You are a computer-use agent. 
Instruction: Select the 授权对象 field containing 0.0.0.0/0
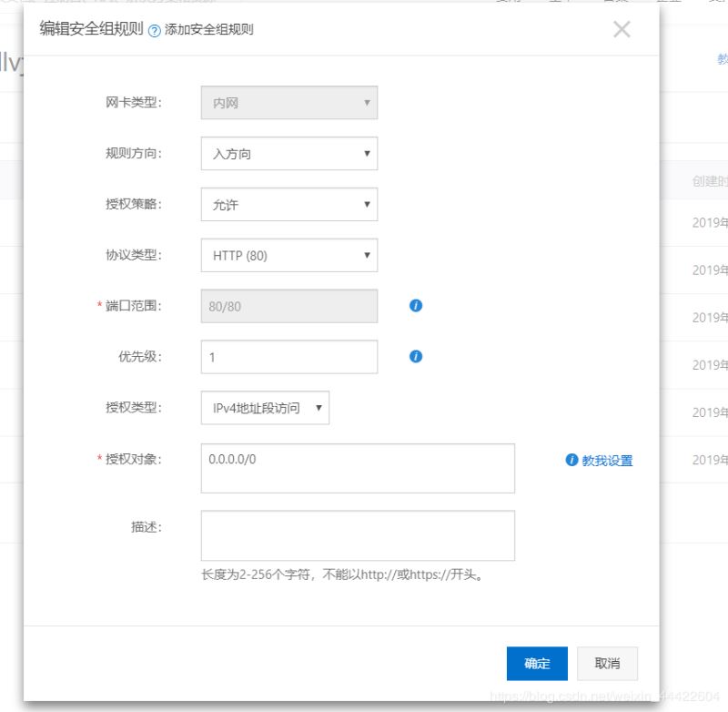point(358,467)
